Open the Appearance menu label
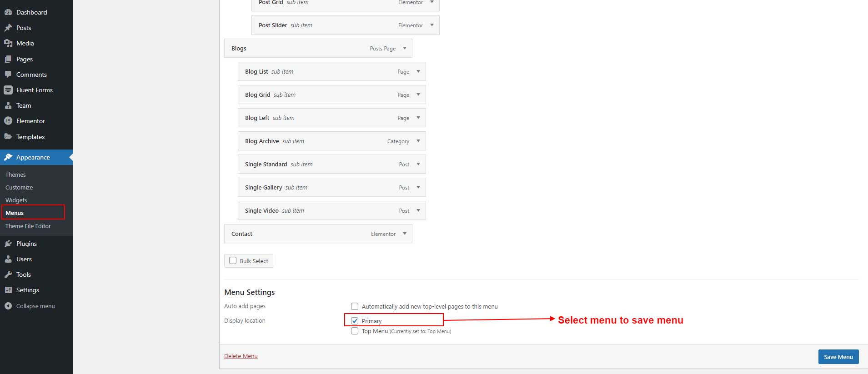Viewport: 868px width, 374px height. tap(33, 157)
